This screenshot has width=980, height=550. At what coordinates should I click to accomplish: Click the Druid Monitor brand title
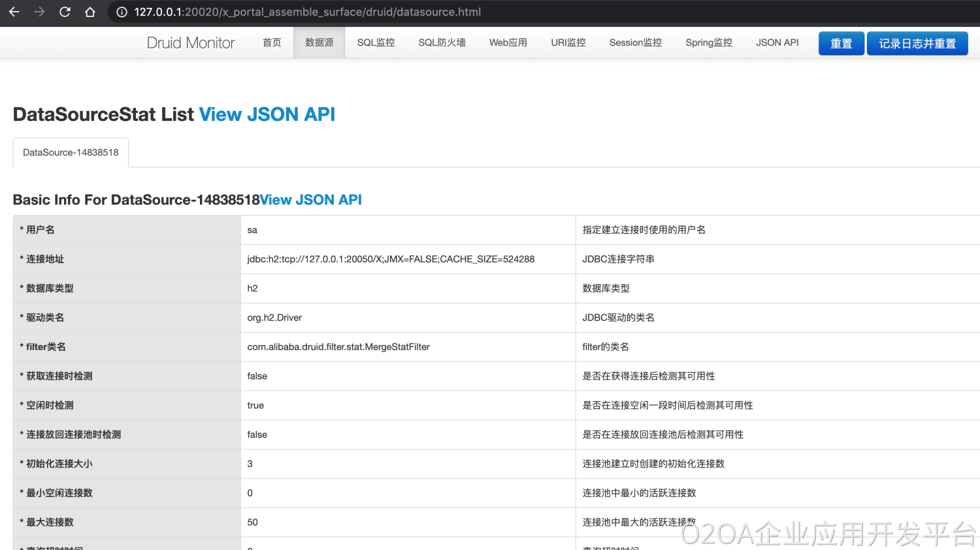pos(191,43)
